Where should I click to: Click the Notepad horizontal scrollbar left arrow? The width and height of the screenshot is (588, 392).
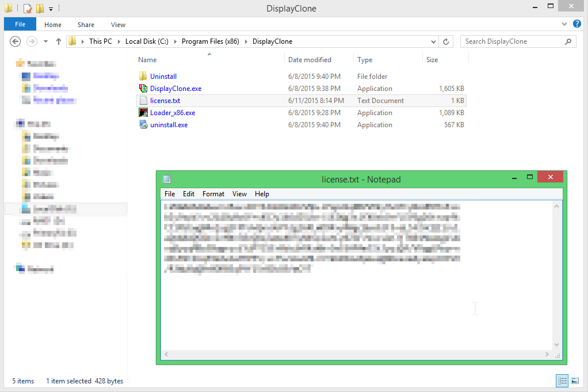[166, 354]
